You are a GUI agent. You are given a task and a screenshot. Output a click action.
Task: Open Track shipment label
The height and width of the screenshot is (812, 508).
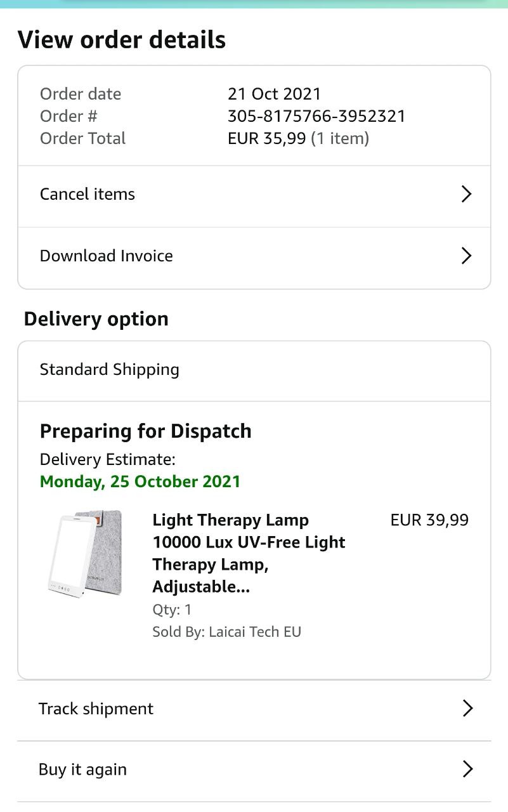click(x=96, y=709)
